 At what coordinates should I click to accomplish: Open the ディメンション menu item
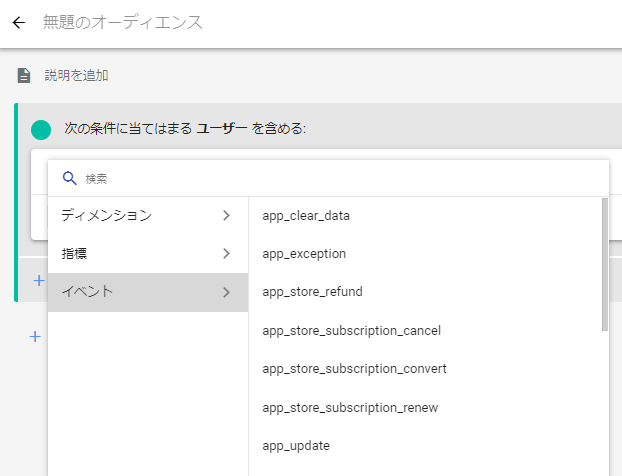click(x=148, y=215)
